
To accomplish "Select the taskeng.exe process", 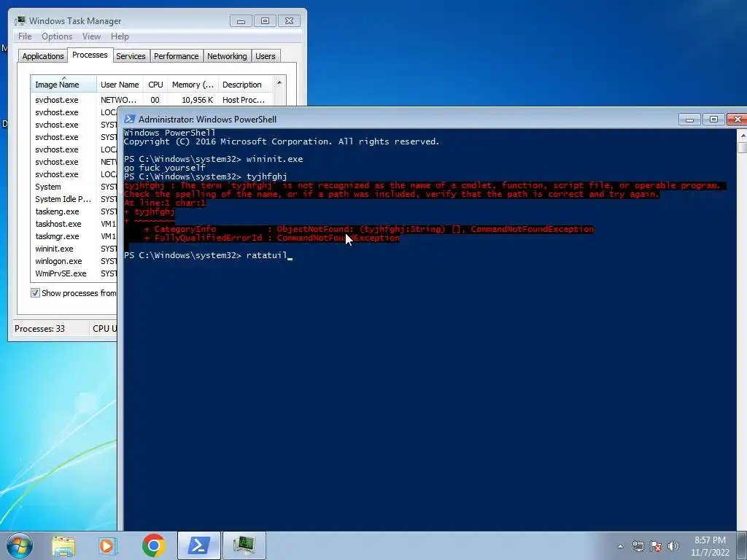I will [74, 211].
